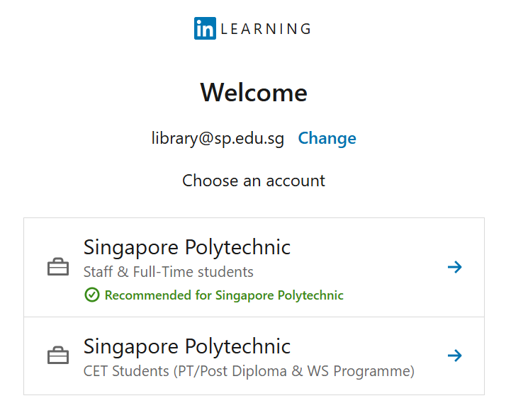Click 'Recommended for Singapore Polytechnic' label
Viewport: 506px width, 420px height.
[x=224, y=295]
